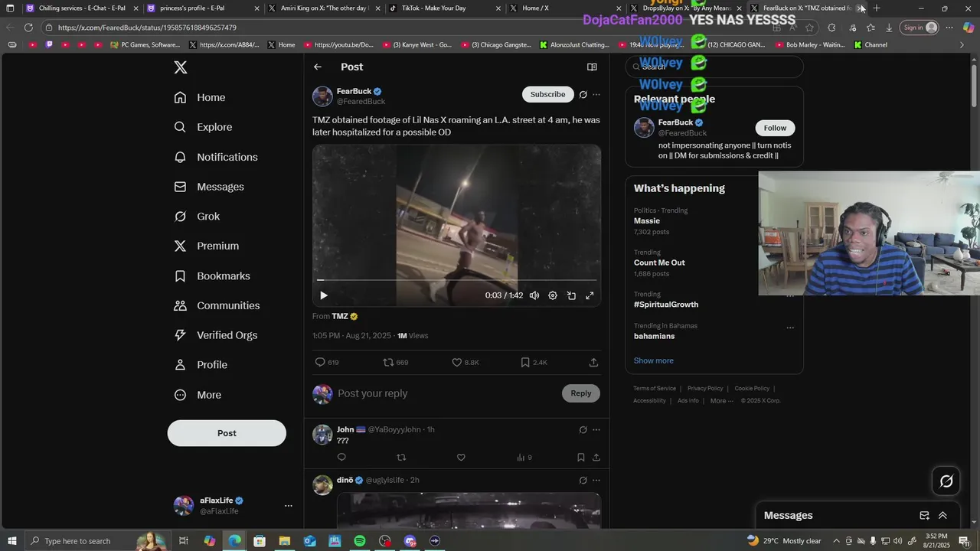More options for bahamians trend
Image resolution: width=980 pixels, height=551 pixels.
pyautogui.click(x=790, y=328)
